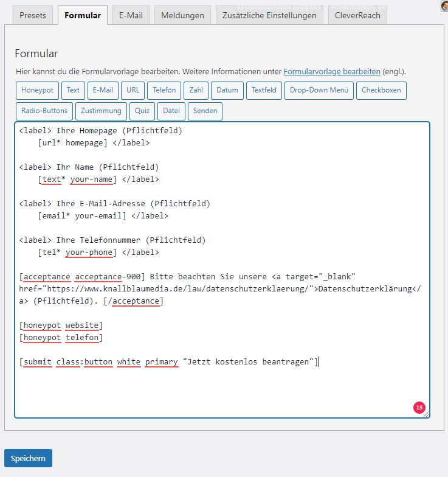Click the '[acceptance acceptance-900]' tag text

click(x=82, y=276)
